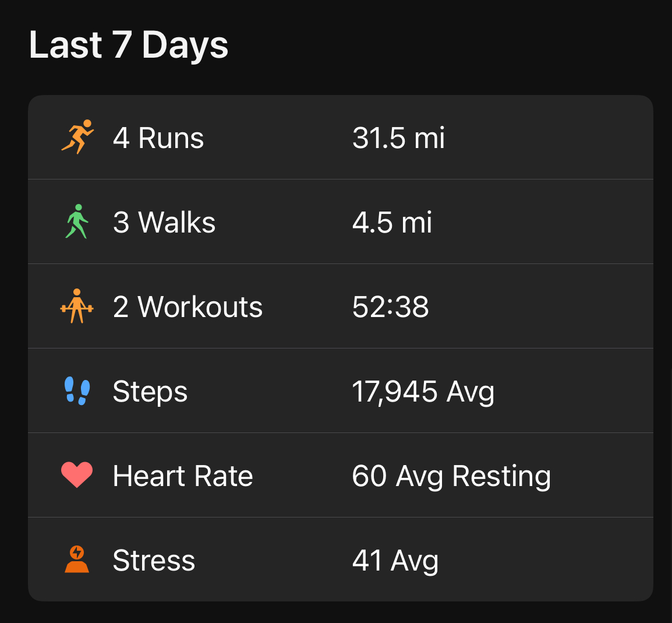Tap the 41 Avg stress value
672x623 pixels.
(395, 561)
